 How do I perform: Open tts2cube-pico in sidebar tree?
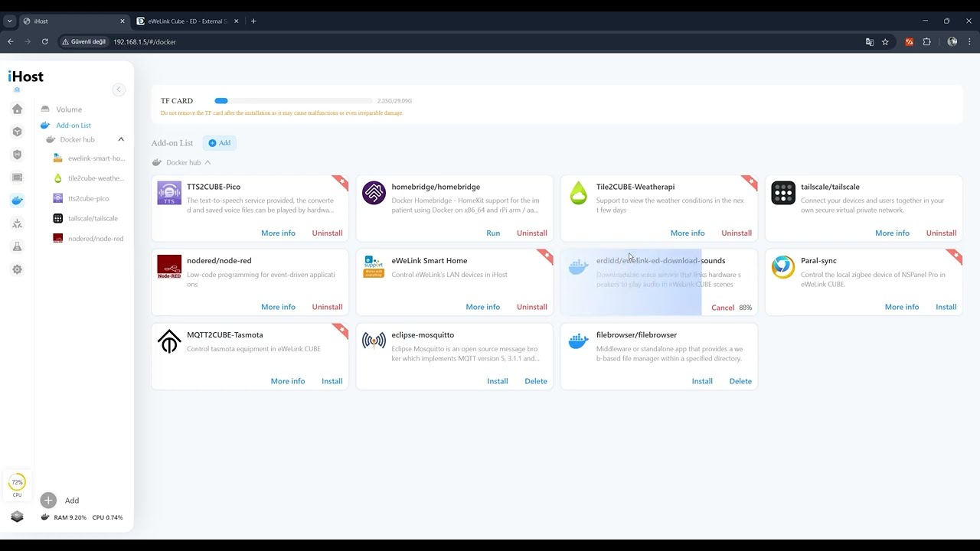click(89, 198)
